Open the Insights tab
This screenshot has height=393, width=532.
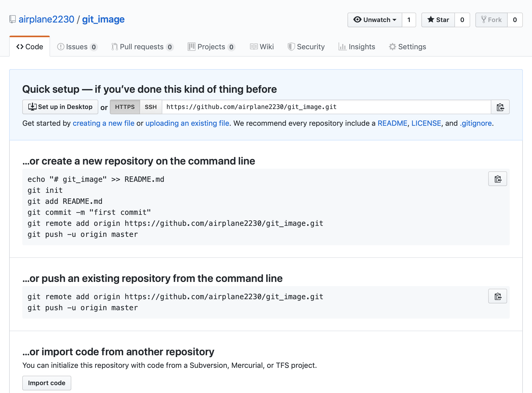pyautogui.click(x=357, y=47)
